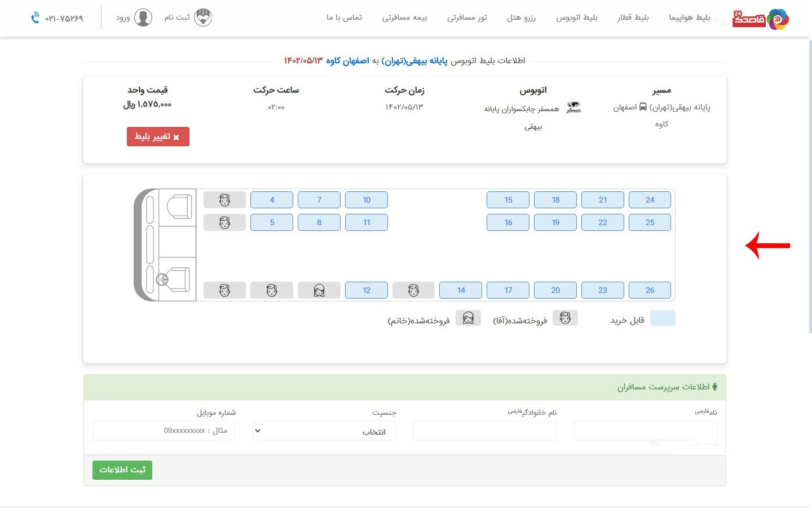
Task: Click the first name نام input field
Action: tap(645, 431)
